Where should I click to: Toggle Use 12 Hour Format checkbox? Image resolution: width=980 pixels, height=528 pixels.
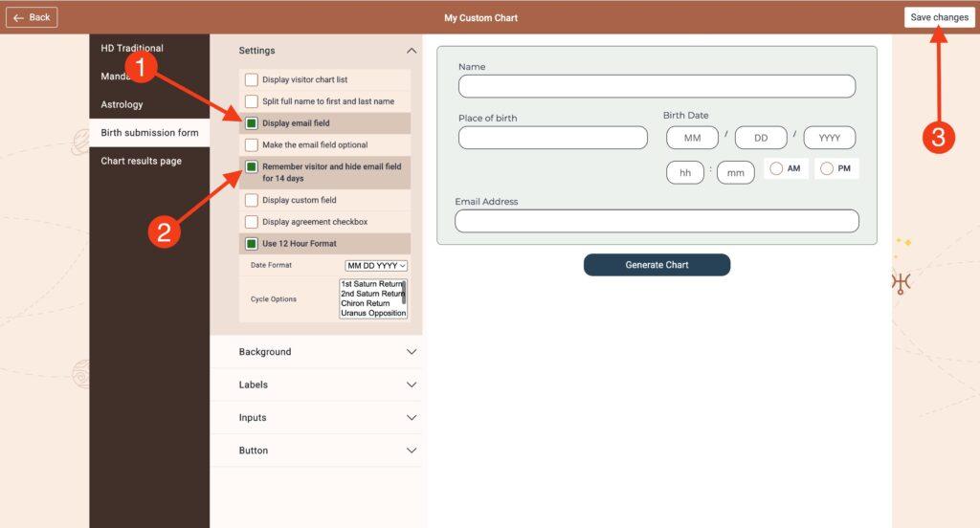click(x=252, y=243)
